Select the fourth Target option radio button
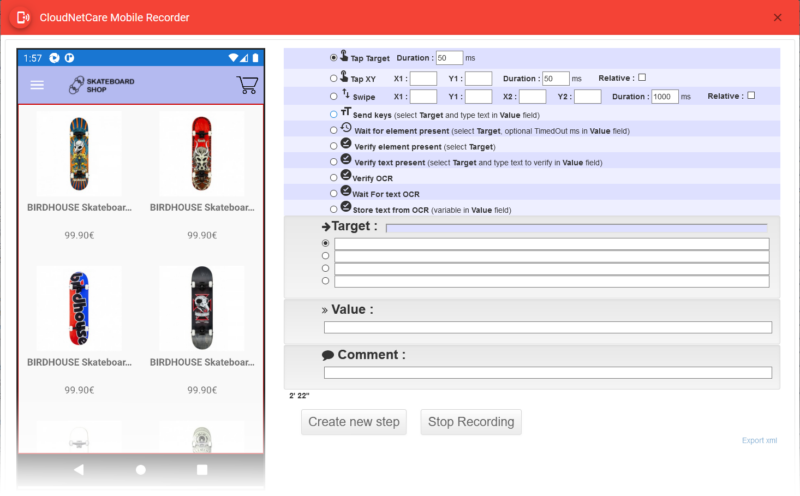 click(325, 281)
